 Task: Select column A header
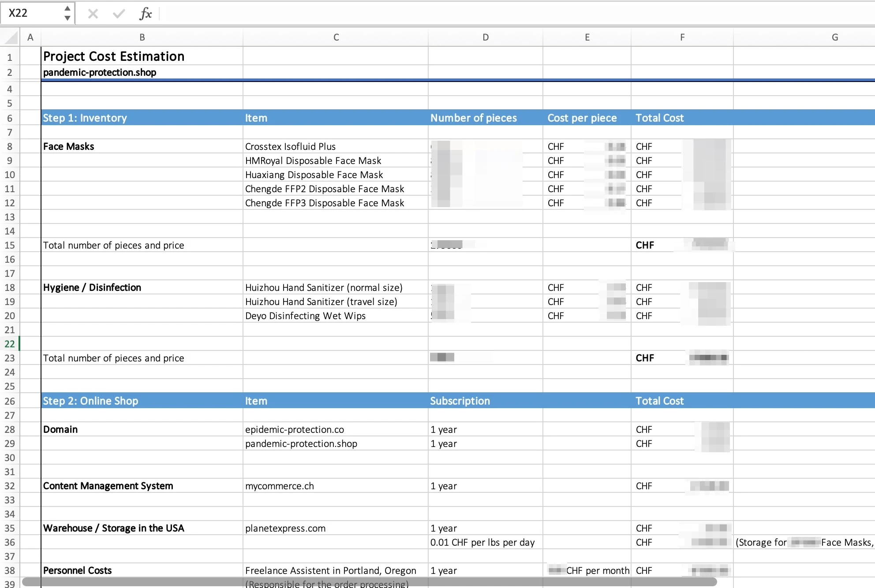[30, 37]
